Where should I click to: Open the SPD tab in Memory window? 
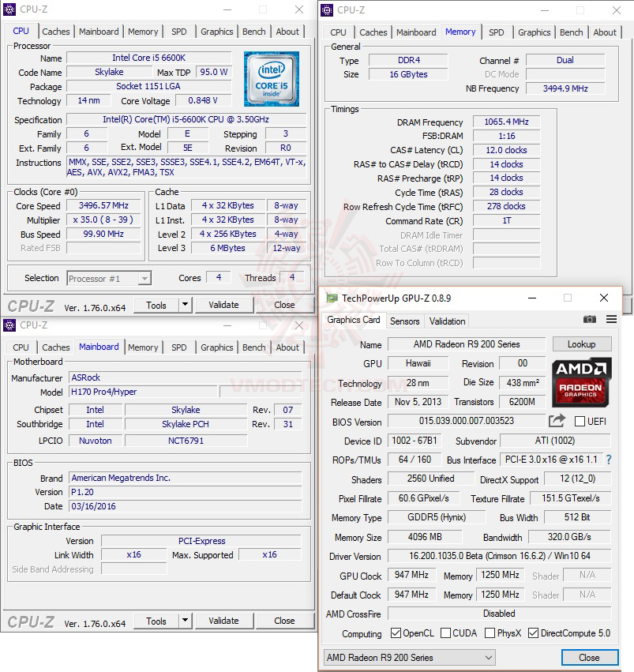496,32
